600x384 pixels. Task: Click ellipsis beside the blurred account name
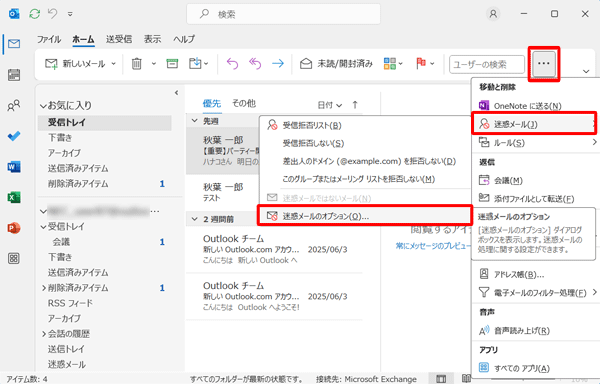(x=155, y=211)
